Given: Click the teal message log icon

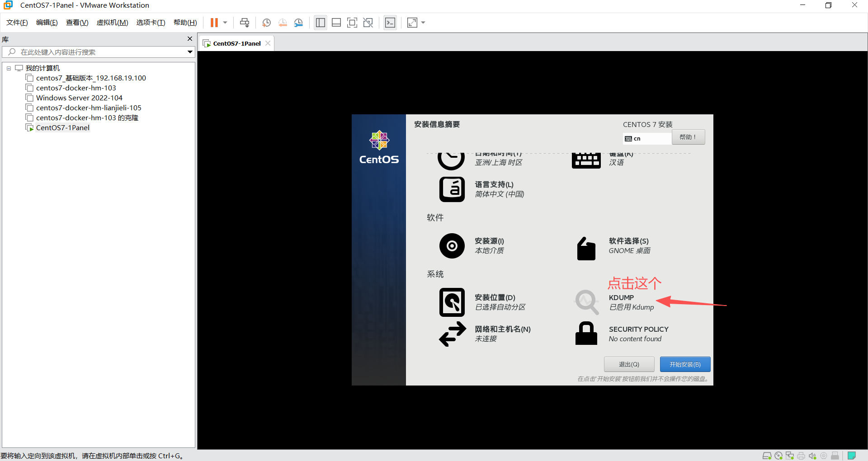Looking at the screenshot, I should point(852,456).
